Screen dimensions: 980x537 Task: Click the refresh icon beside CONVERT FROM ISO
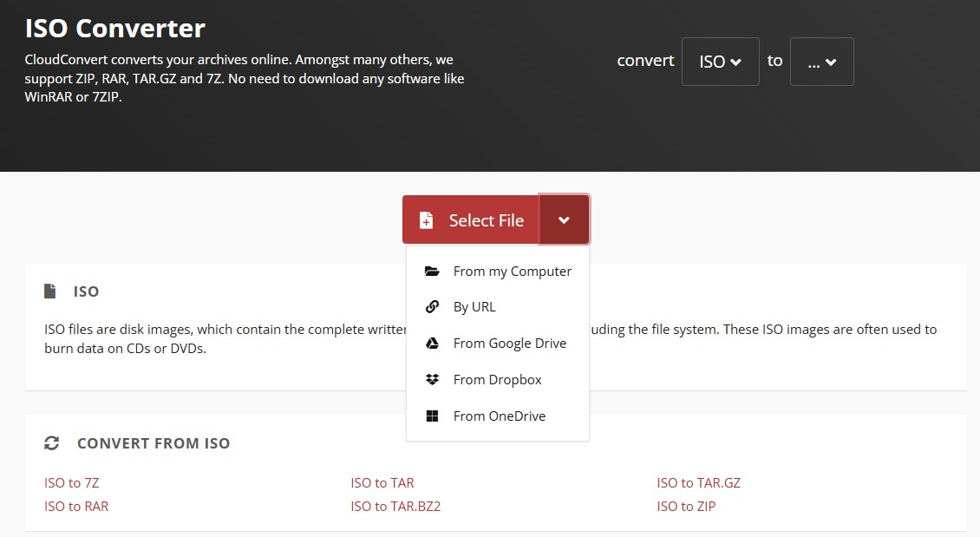(x=51, y=442)
